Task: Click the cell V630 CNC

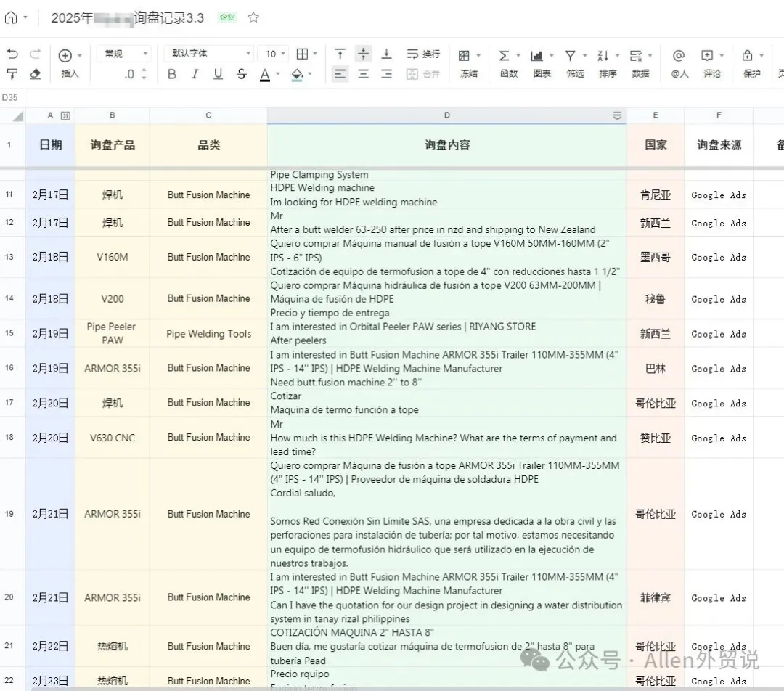Action: point(112,438)
